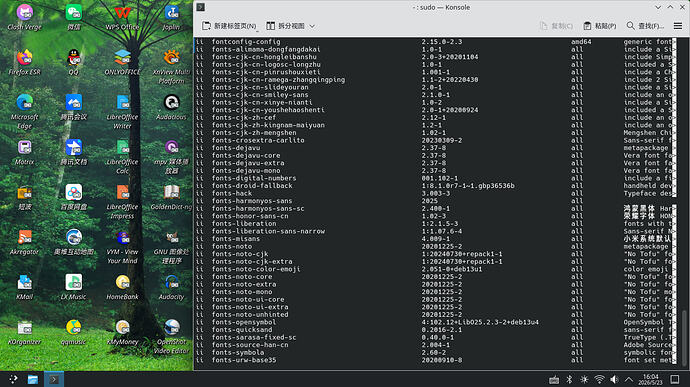Screen dimensions: 690x387
Task: Select the Konsole task in taskbar
Action: click(54, 379)
